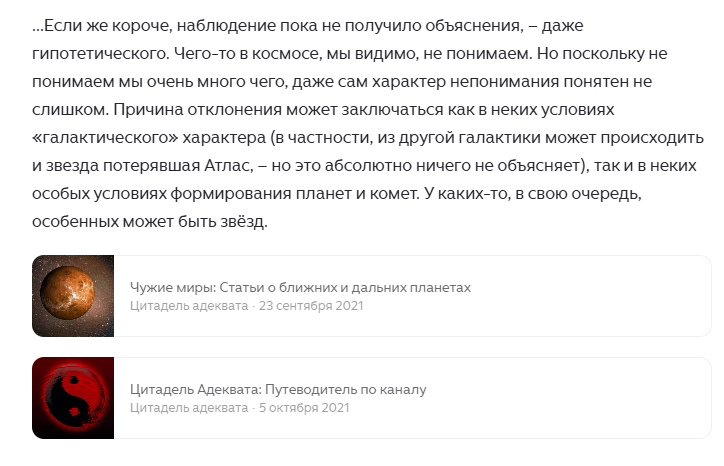
Task: Open the red yin-yang thumbnail image
Action: (73, 398)
